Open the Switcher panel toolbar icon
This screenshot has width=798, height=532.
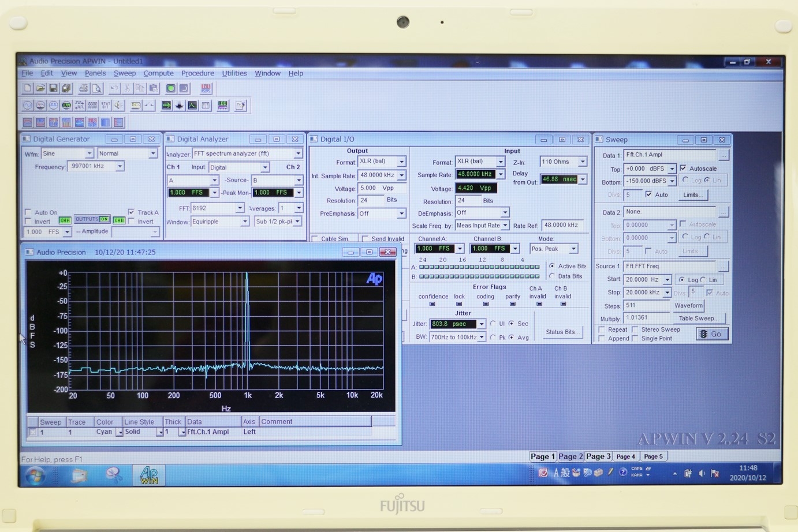coord(149,106)
